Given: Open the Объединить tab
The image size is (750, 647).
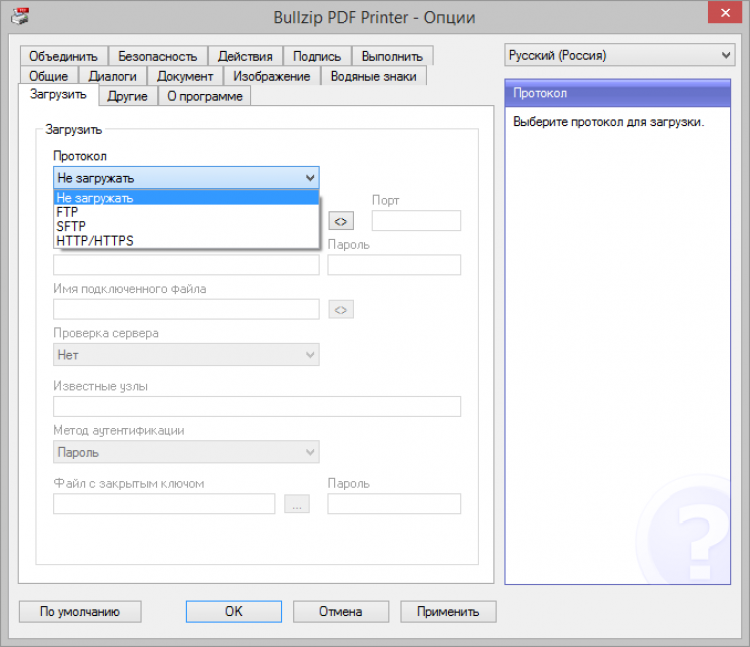Looking at the screenshot, I should (x=63, y=56).
